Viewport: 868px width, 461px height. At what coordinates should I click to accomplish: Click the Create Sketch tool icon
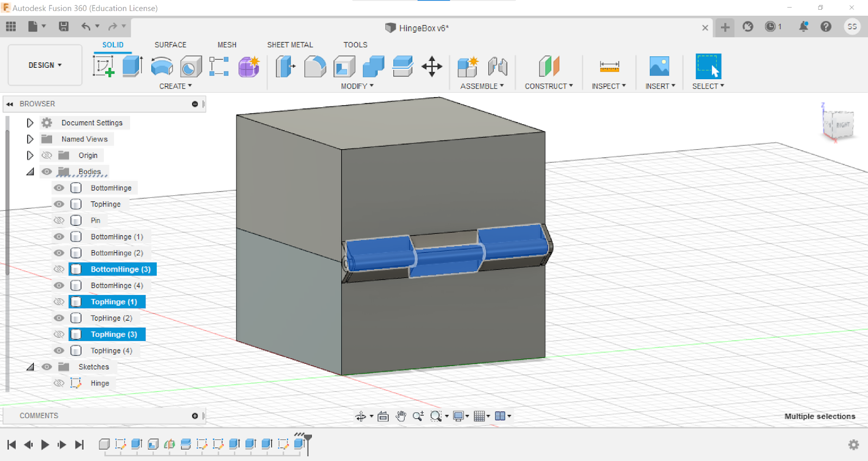103,67
